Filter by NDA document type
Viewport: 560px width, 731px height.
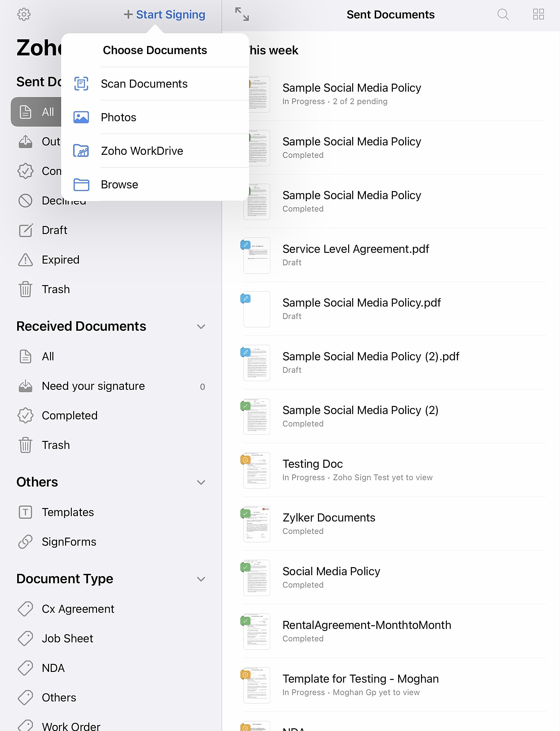[111, 668]
